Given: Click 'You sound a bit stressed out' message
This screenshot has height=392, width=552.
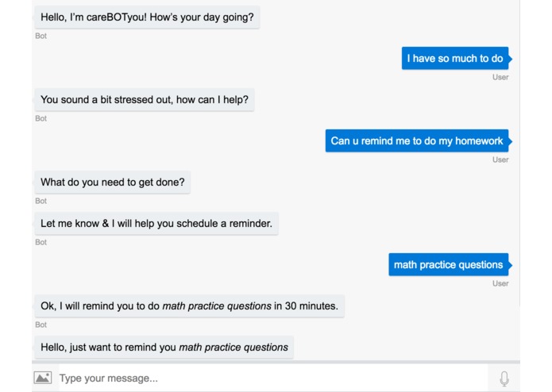Looking at the screenshot, I should point(145,100).
